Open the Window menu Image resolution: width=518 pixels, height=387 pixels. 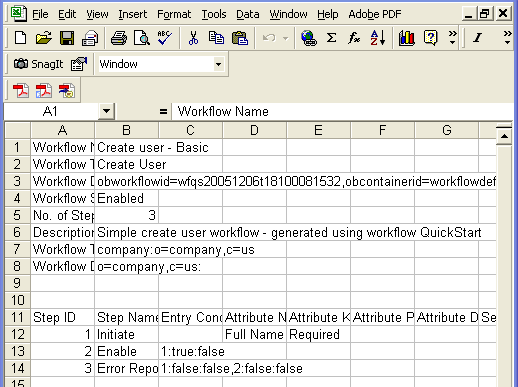(288, 14)
